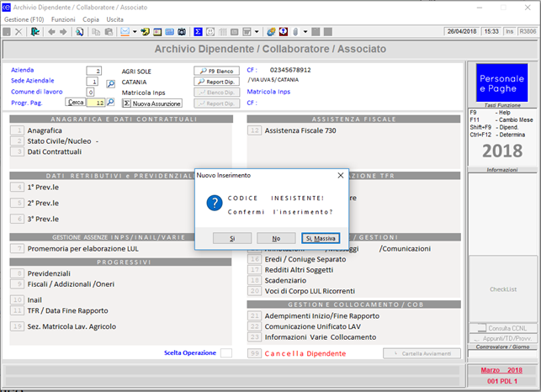Click the smiley face toolbar icon
Viewport: 541px width, 392px height.
click(x=210, y=32)
